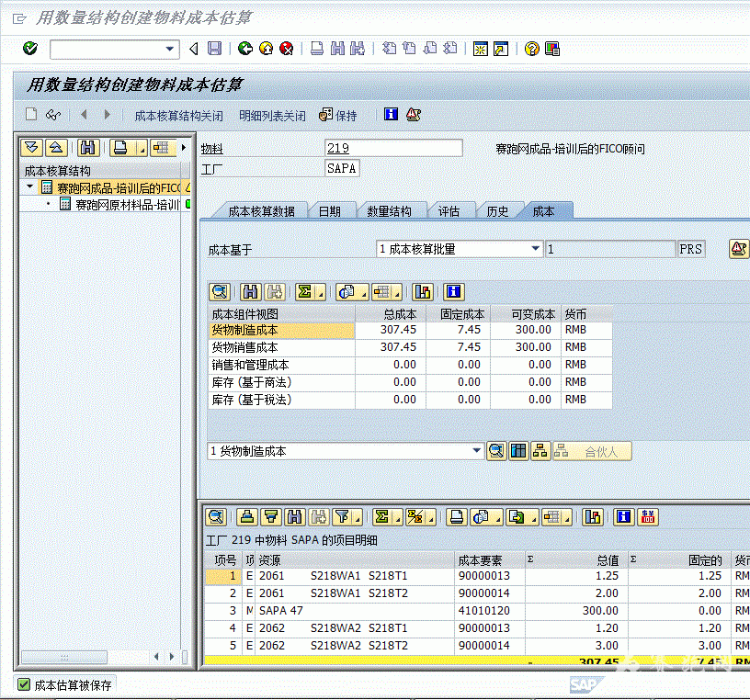This screenshot has height=700, width=750.
Task: Click the red Cancel icon
Action: click(x=287, y=49)
